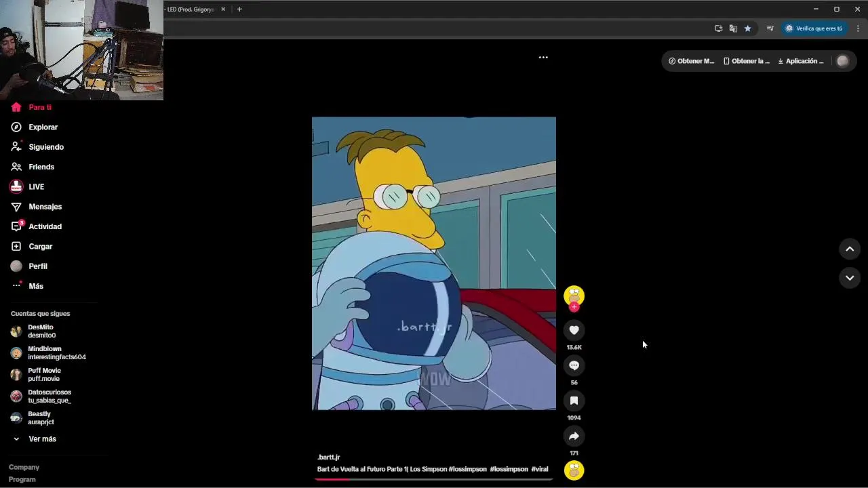Viewport: 868px width, 488px height.
Task: Click the Mensajes paper-plane icon
Action: [x=16, y=207]
